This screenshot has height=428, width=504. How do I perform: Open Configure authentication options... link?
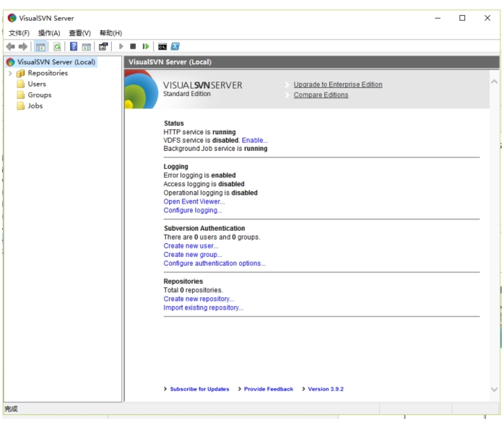(x=214, y=263)
